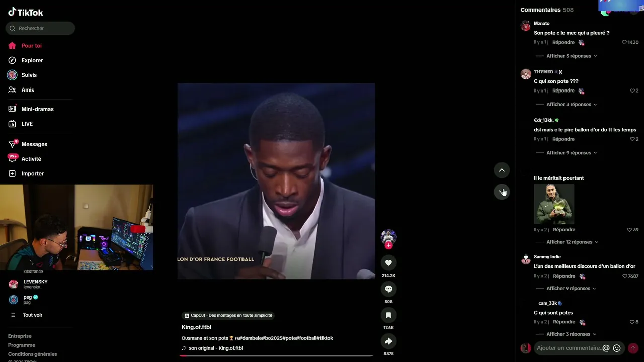Viewport: 644px width, 362px height.
Task: Like the 'Il le méritait pourtant' comment
Action: tap(629, 230)
